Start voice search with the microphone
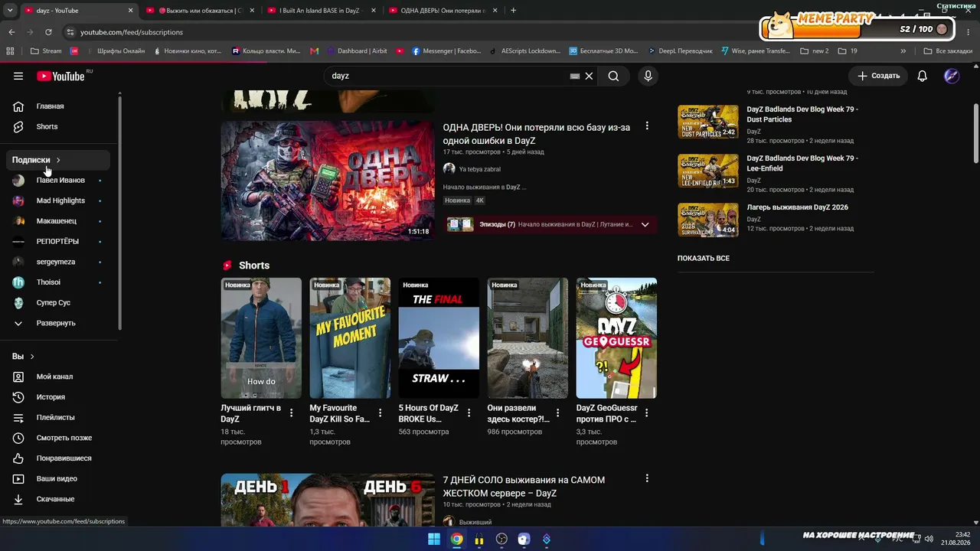Screen dimensions: 980x551 pyautogui.click(x=648, y=76)
